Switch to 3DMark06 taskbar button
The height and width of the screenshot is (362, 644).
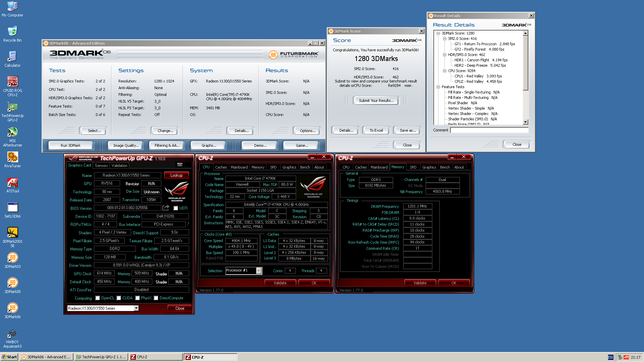[x=46, y=357]
